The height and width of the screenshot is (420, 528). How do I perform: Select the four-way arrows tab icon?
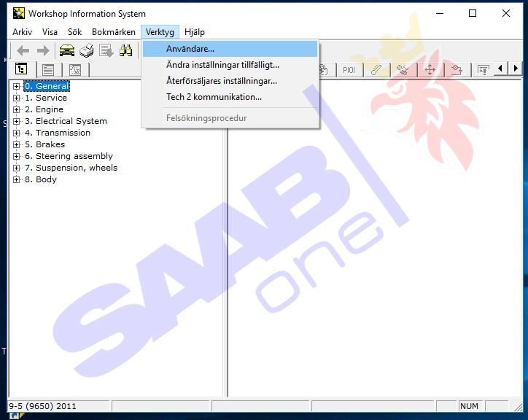coord(430,70)
